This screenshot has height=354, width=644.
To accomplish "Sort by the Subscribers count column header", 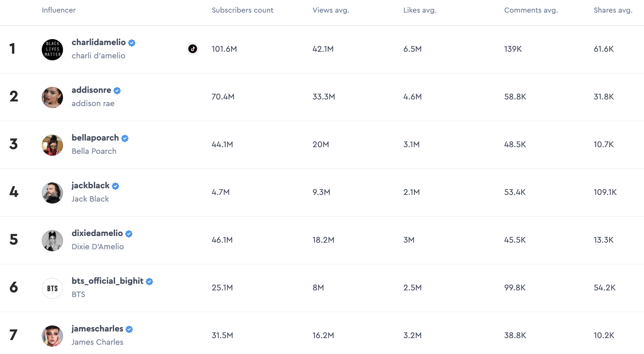I will (x=242, y=10).
